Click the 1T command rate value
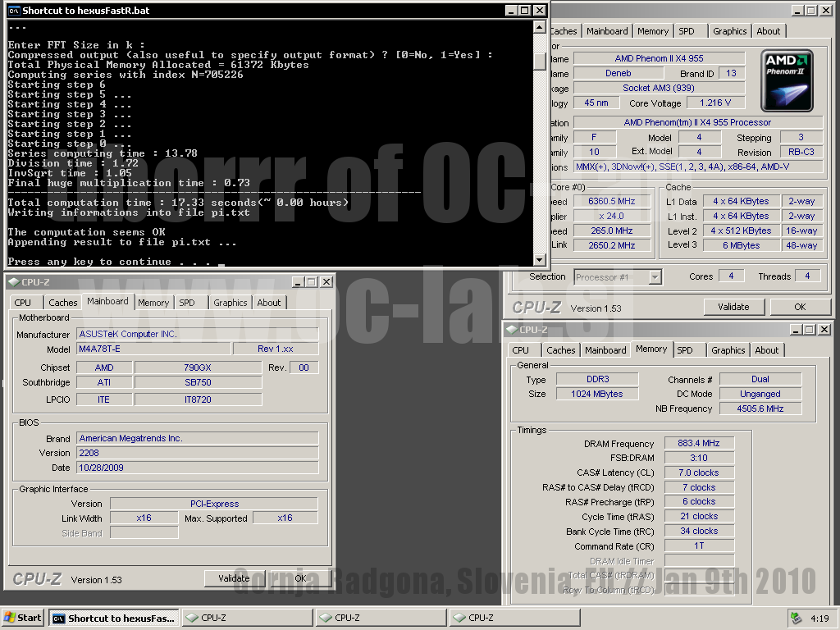This screenshot has height=630, width=840. tap(699, 546)
